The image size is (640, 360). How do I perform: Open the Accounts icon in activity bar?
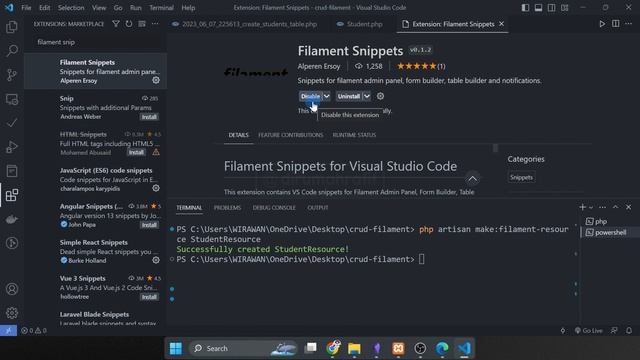pos(12,289)
